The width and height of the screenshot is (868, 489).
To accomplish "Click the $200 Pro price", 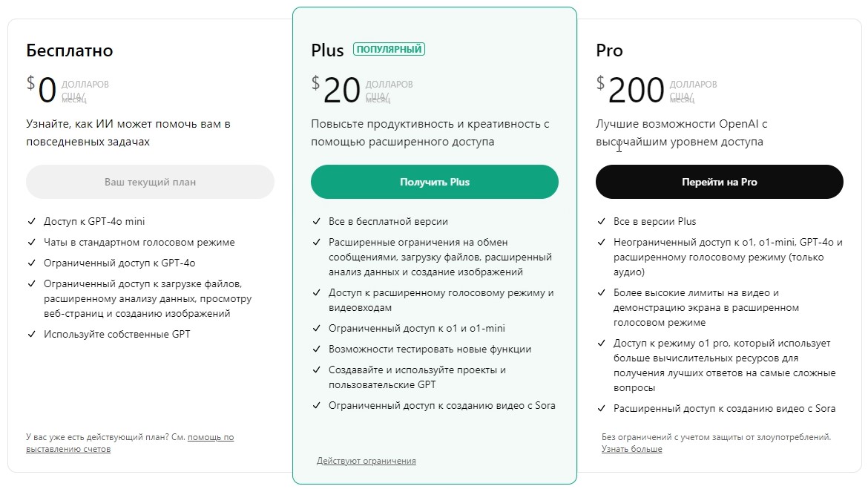I will click(631, 90).
